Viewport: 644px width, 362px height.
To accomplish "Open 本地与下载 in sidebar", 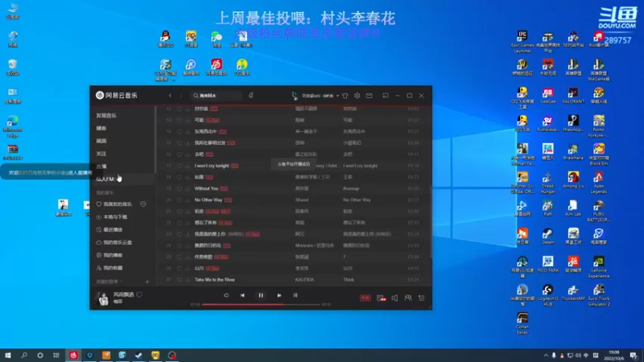I will 115,216.
